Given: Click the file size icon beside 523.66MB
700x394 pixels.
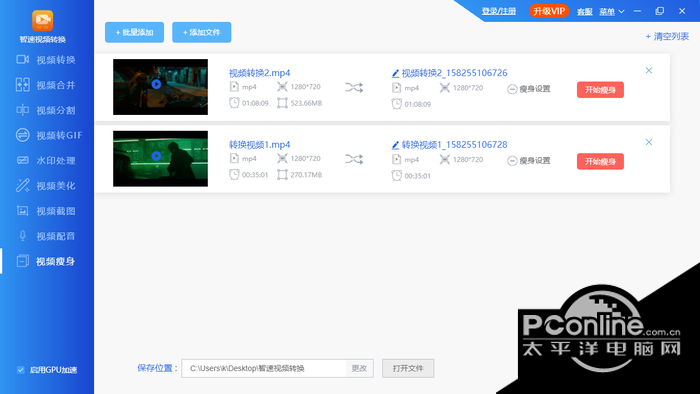Looking at the screenshot, I should (x=282, y=103).
